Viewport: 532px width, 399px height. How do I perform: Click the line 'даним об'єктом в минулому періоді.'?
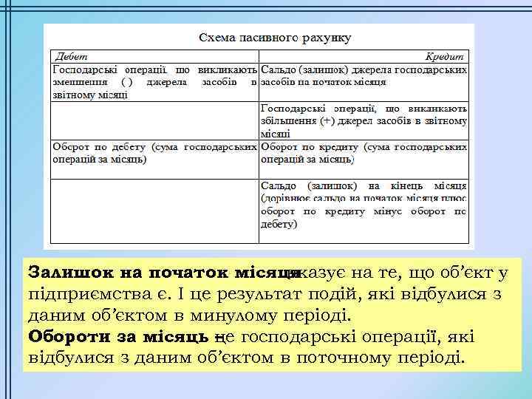tap(189, 316)
